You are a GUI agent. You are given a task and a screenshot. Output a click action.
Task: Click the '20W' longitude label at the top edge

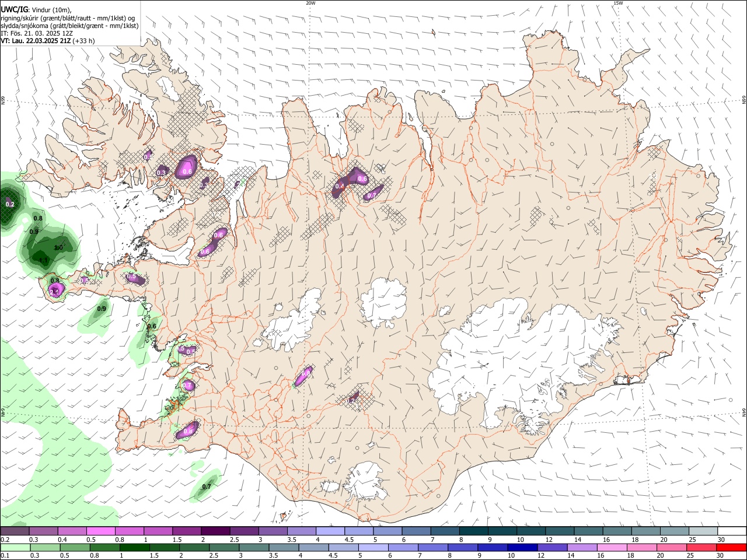tap(310, 3)
